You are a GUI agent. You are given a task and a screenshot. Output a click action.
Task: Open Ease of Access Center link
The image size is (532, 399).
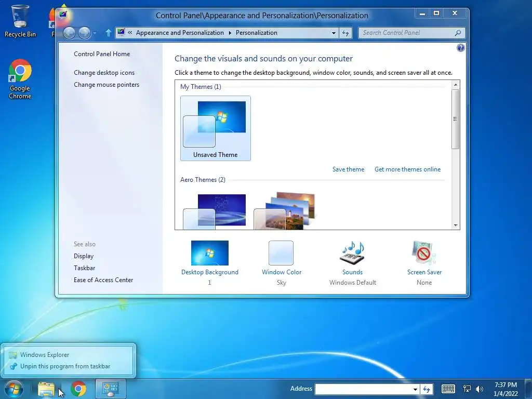pyautogui.click(x=103, y=280)
